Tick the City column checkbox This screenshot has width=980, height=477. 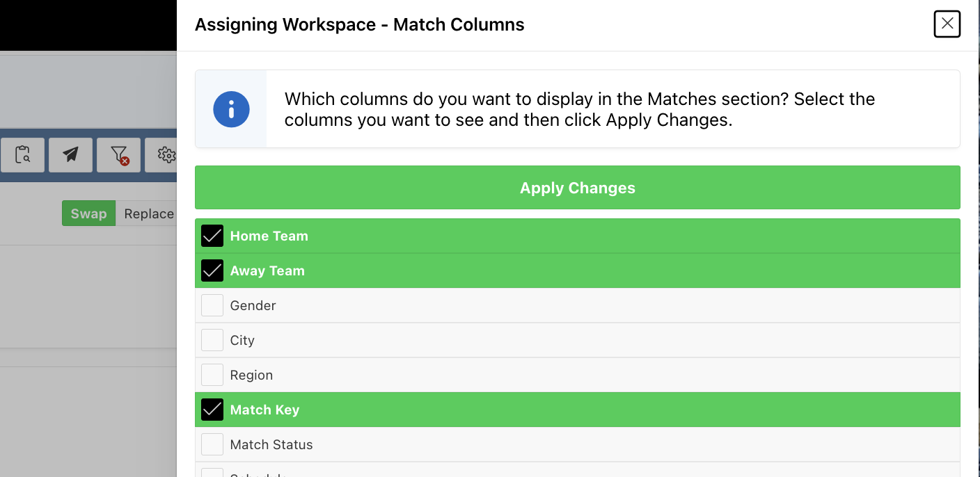(x=212, y=341)
